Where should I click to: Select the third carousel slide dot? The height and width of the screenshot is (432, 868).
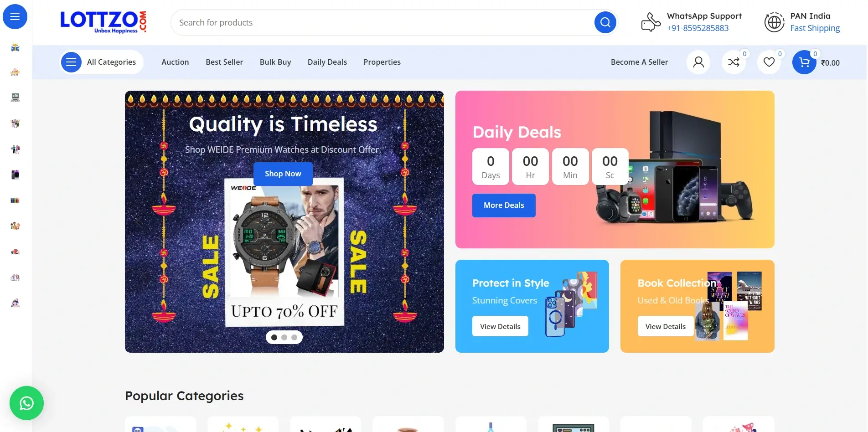pyautogui.click(x=294, y=337)
